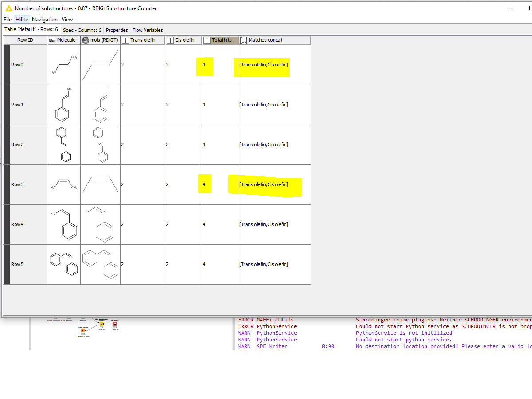
Task: Click the Row5 Molecule structure thumbnail
Action: (64, 264)
